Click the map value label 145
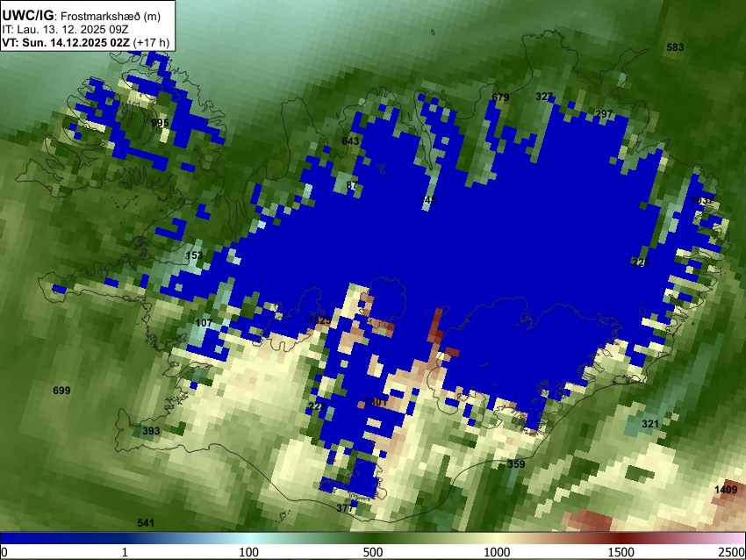Viewport: 746px width, 560px height. [427, 200]
